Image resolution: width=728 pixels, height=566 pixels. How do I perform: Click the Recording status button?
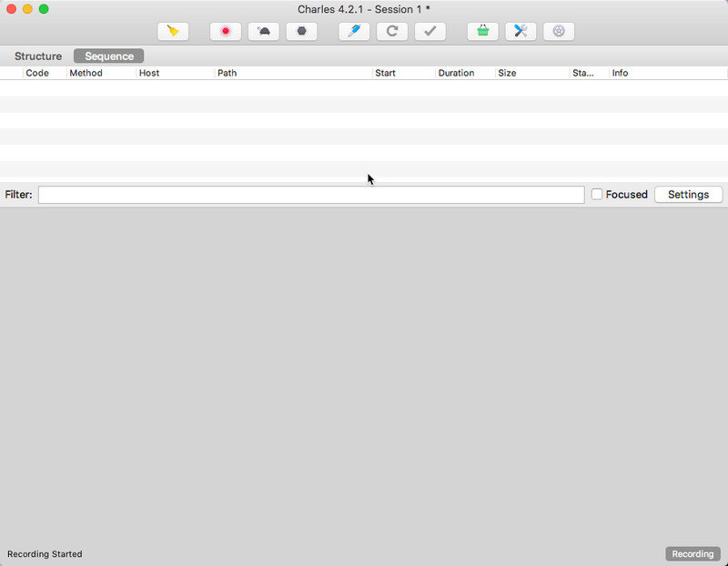coord(693,554)
